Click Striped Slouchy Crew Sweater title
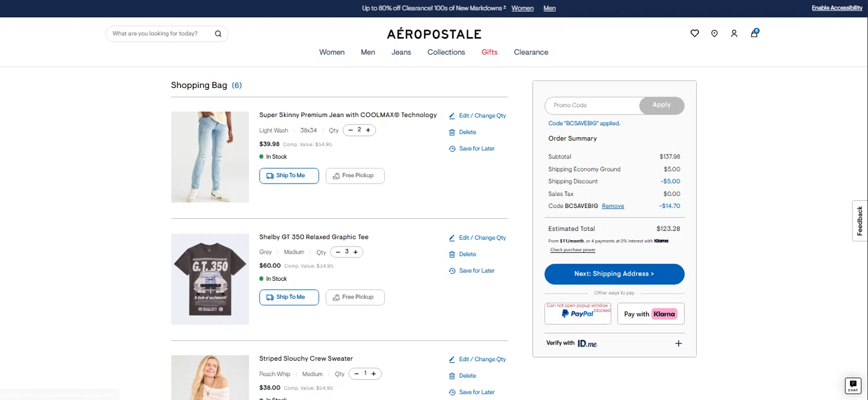 [306, 359]
